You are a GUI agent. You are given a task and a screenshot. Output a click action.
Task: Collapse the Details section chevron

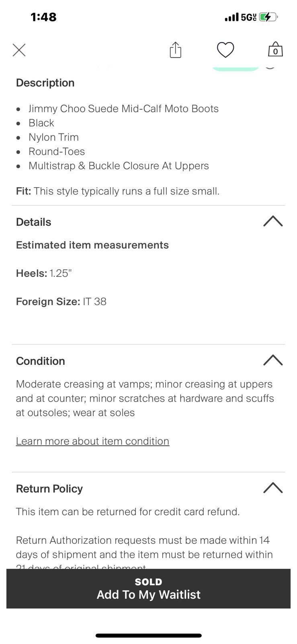click(273, 221)
